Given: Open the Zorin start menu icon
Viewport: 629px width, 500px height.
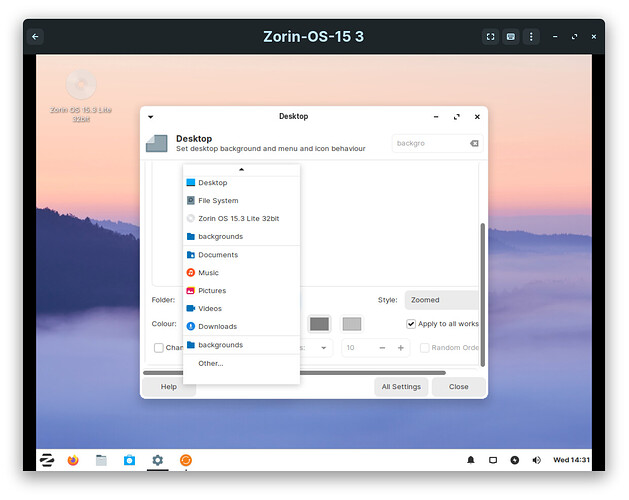Looking at the screenshot, I should point(47,460).
